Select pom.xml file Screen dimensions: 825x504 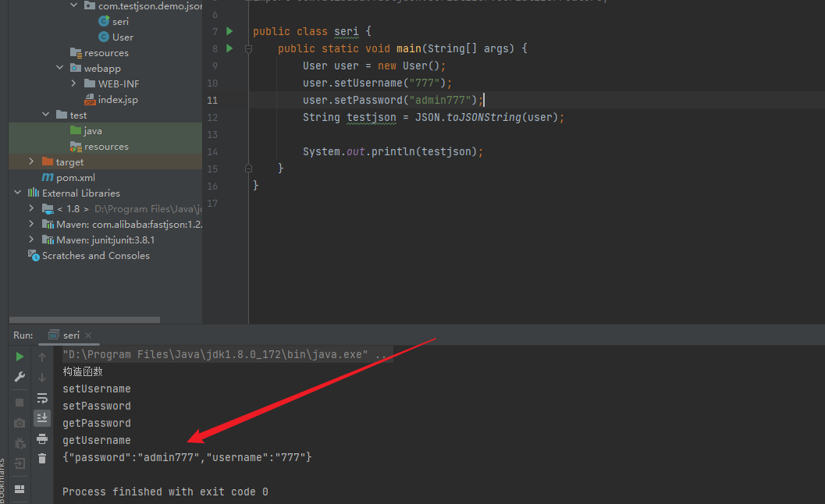tap(76, 178)
